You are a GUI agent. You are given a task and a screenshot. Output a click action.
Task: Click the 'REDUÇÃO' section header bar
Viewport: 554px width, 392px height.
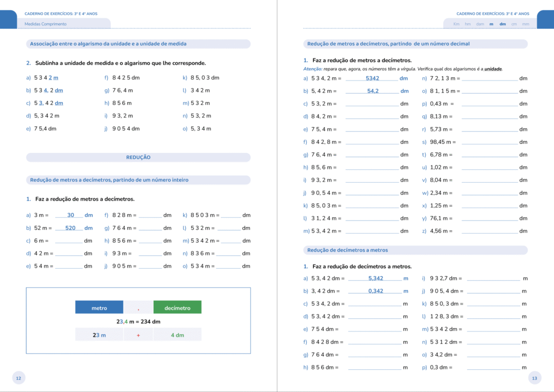(138, 157)
